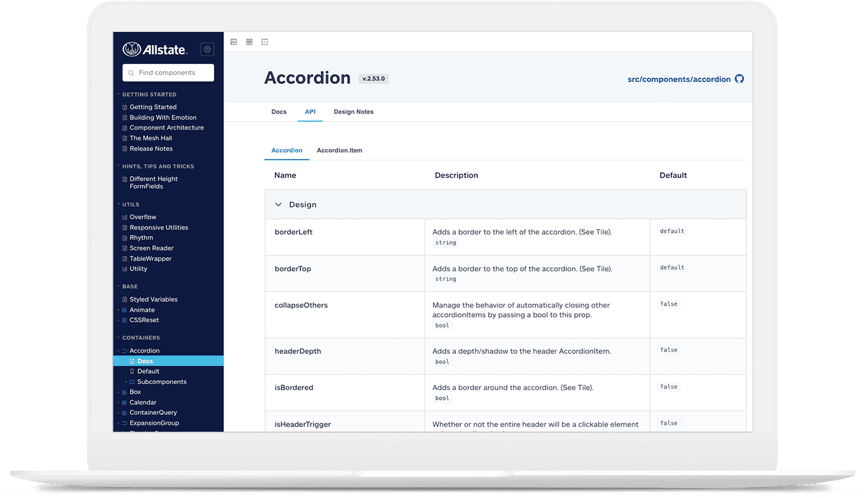868x498 pixels.
Task: Click bookmark icon beside Default story
Action: 132,371
